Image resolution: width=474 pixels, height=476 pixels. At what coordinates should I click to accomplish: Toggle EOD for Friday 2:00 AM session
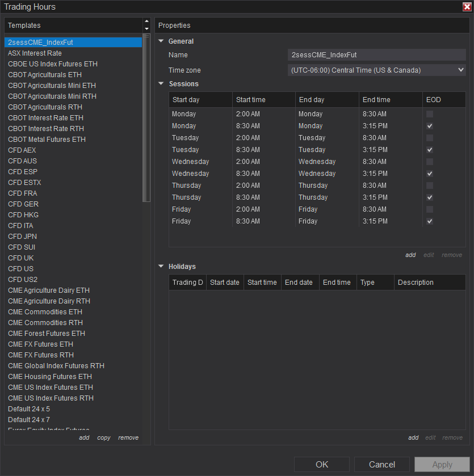(x=429, y=209)
